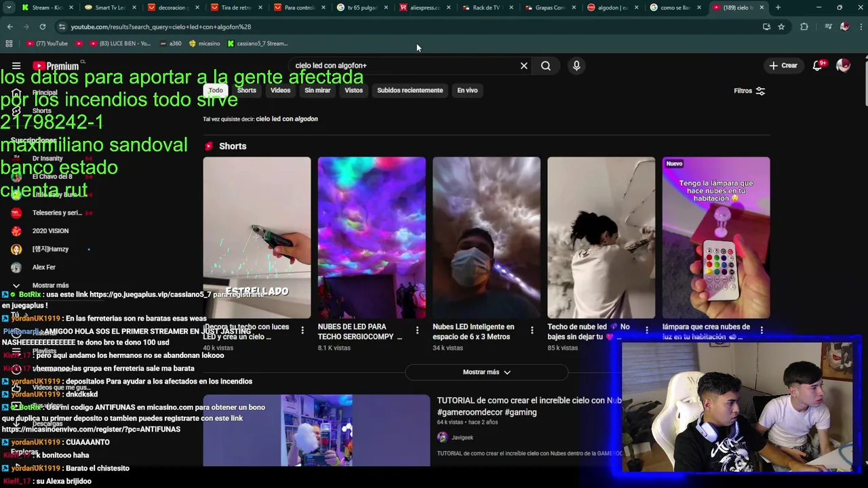Select the 'Sin mirar' filter chip
Viewport: 868px width, 488px height.
(317, 90)
